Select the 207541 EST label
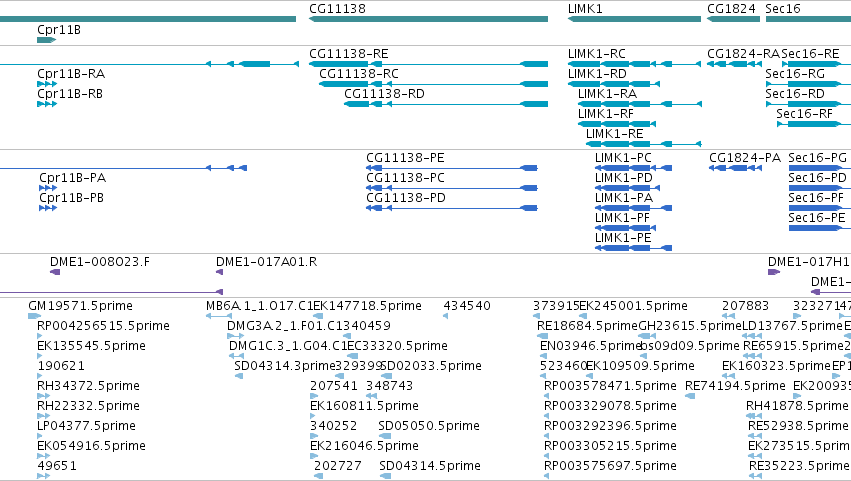The height and width of the screenshot is (481, 851). [x=334, y=386]
